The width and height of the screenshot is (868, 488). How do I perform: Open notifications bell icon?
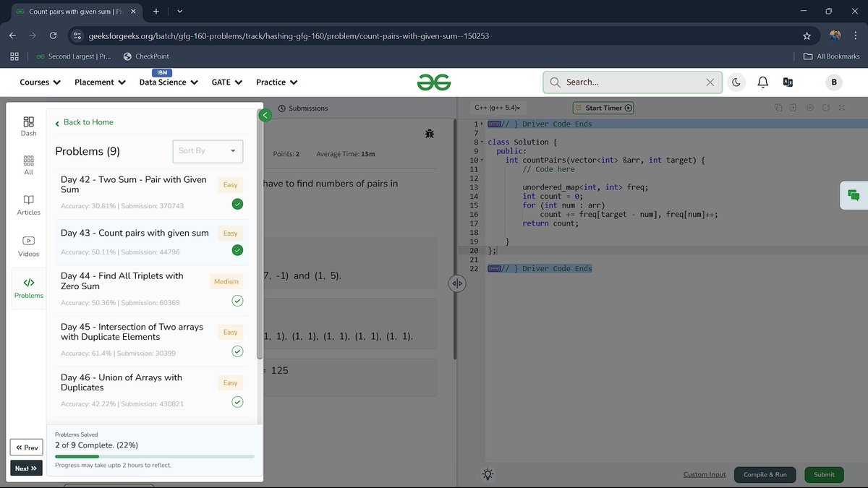(x=762, y=82)
